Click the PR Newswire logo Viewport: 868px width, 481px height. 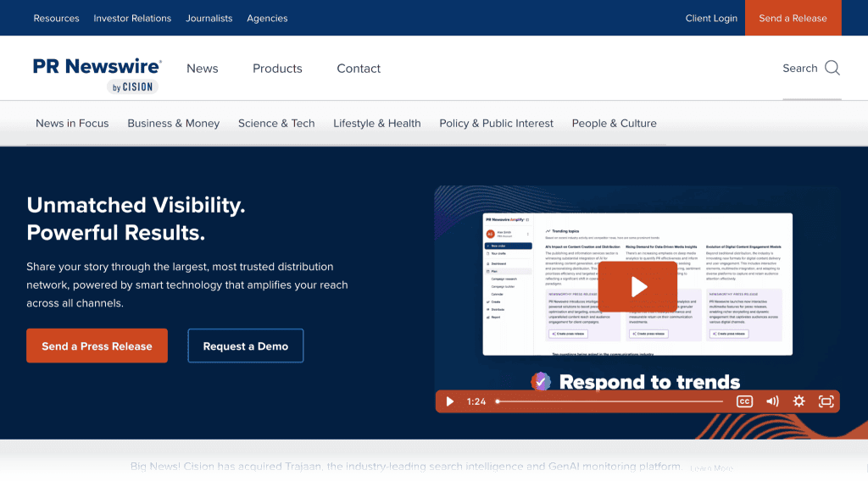click(97, 75)
